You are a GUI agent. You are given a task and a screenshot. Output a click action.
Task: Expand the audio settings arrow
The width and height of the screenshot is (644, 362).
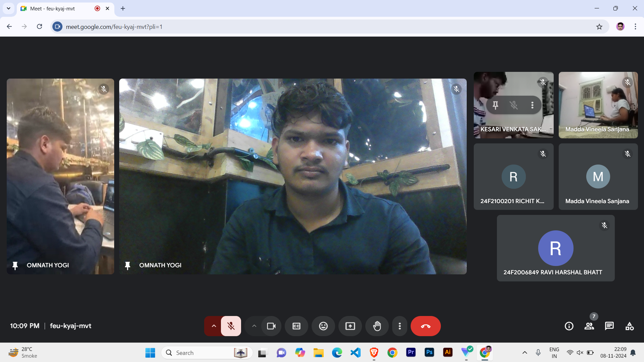point(214,326)
